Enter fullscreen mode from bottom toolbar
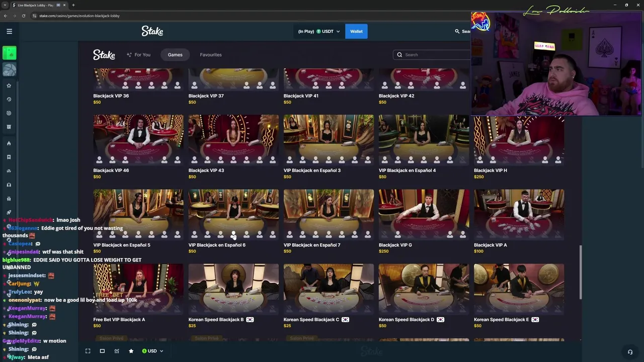Image resolution: width=644 pixels, height=362 pixels. tap(88, 351)
